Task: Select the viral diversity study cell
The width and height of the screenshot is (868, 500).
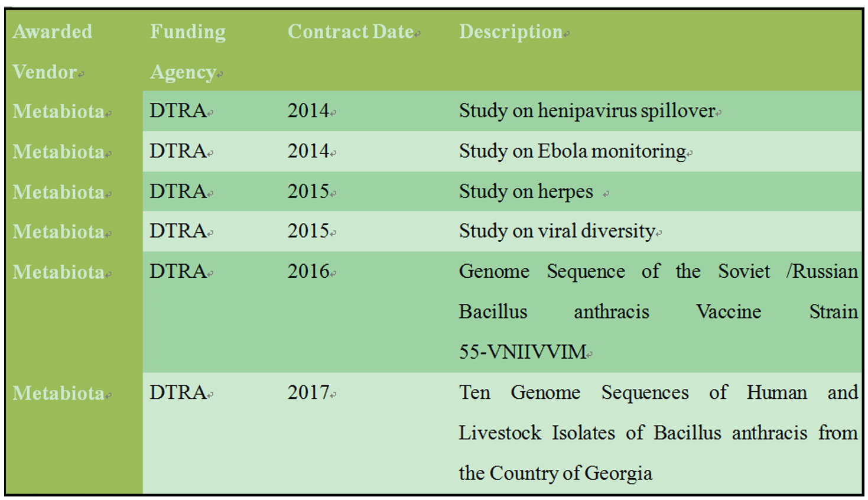Action: (x=557, y=231)
